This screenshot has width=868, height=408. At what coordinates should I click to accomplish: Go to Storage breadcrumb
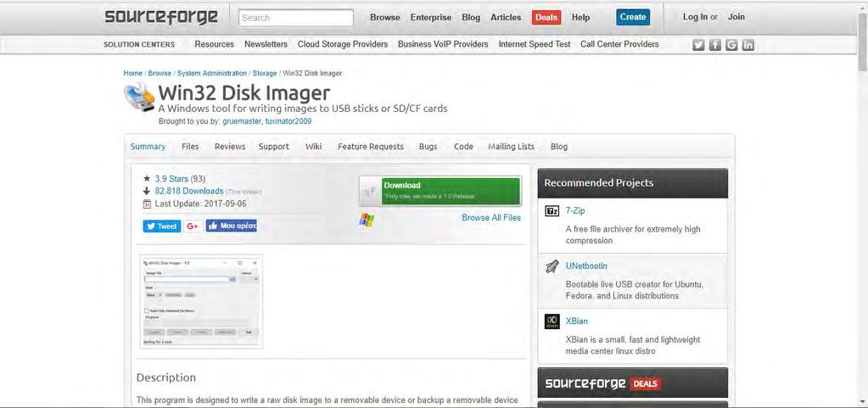[x=265, y=73]
